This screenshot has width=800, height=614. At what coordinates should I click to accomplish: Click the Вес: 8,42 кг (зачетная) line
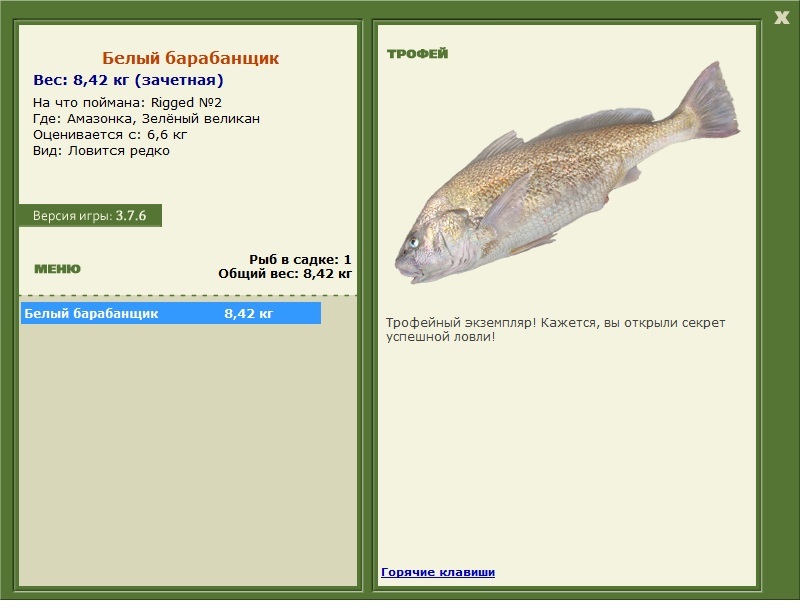pos(128,80)
